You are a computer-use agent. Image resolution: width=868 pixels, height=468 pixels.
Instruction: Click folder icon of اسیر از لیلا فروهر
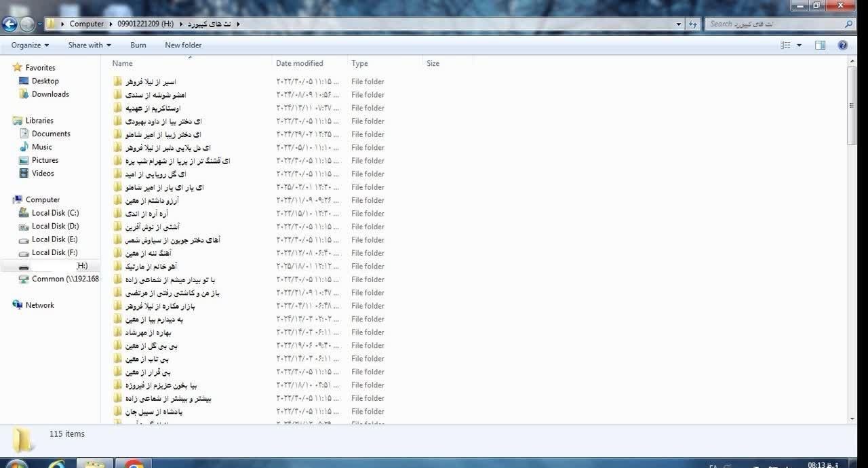click(118, 81)
